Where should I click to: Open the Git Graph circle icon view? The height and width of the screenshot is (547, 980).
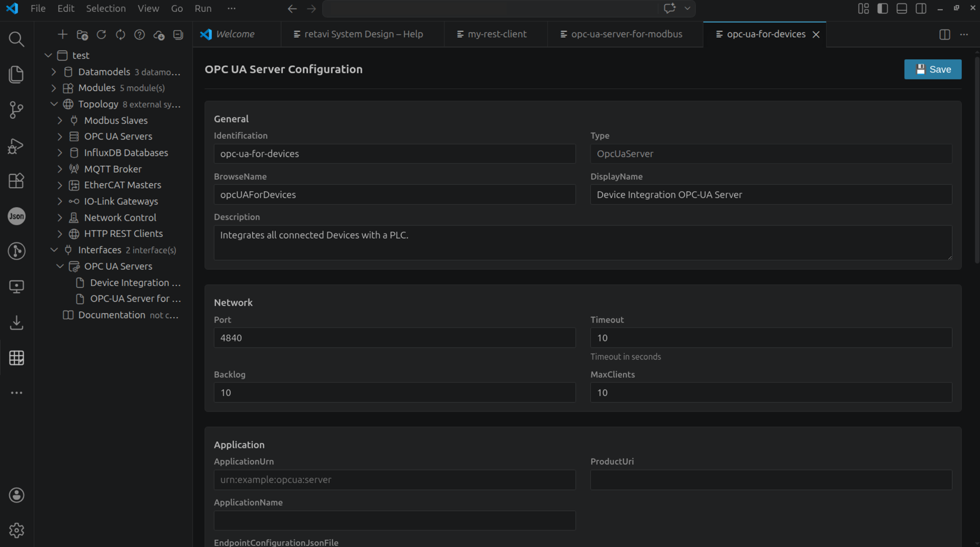[x=17, y=251]
